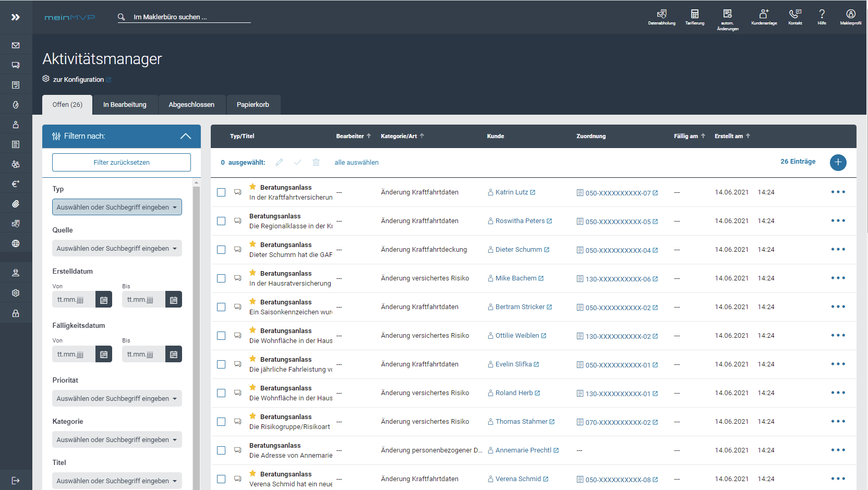Screen dimensions: 868x490
Task: Select checkbox for Roland Herb row
Action: point(221,393)
